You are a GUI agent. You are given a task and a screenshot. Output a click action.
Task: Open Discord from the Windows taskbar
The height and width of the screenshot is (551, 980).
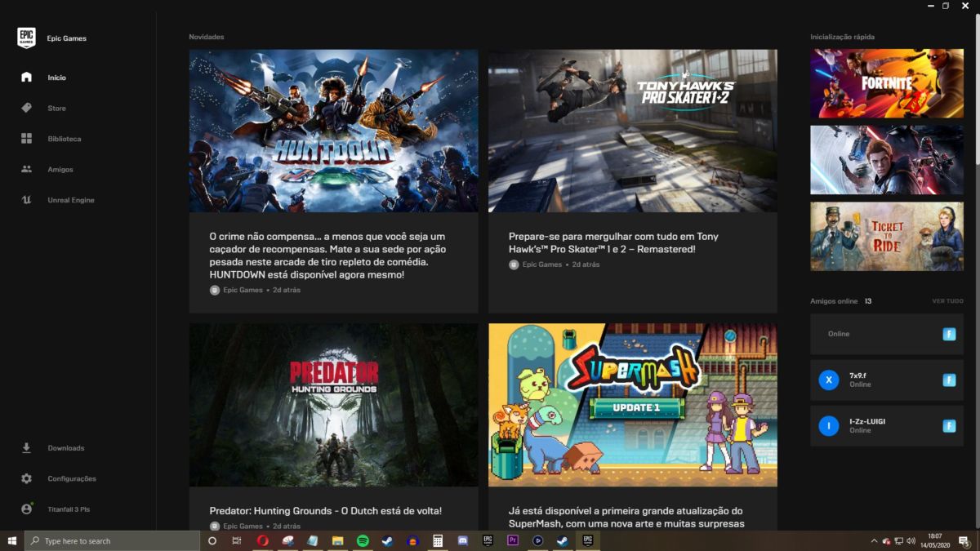[462, 540]
